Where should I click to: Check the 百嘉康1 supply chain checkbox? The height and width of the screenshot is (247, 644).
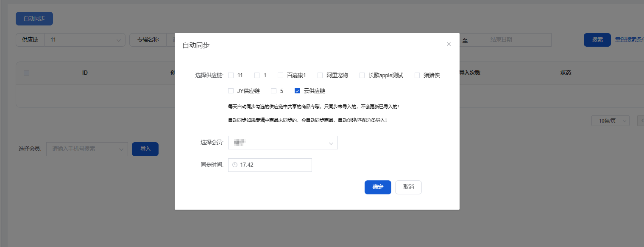pyautogui.click(x=280, y=76)
